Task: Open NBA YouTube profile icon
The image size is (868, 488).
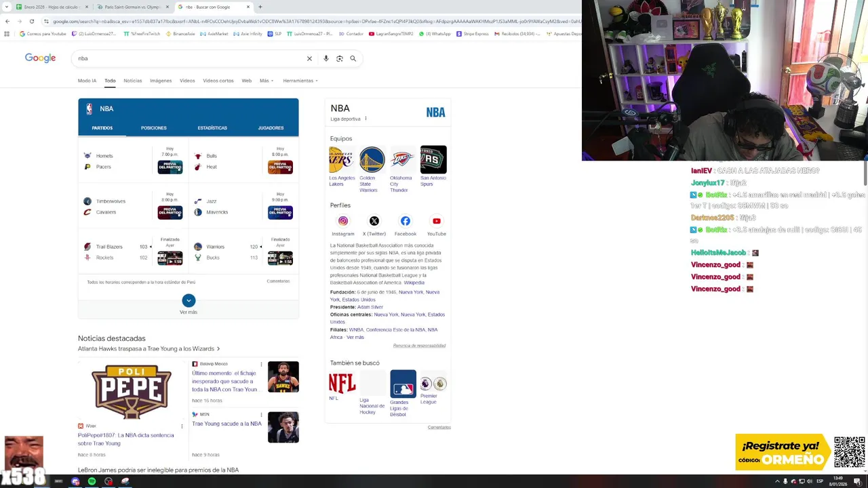Action: pyautogui.click(x=436, y=221)
